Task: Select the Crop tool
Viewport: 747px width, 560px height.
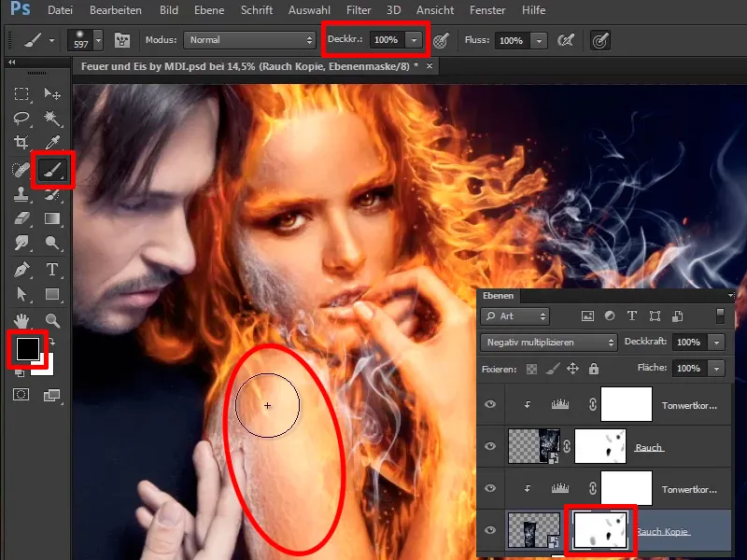Action: [21, 142]
